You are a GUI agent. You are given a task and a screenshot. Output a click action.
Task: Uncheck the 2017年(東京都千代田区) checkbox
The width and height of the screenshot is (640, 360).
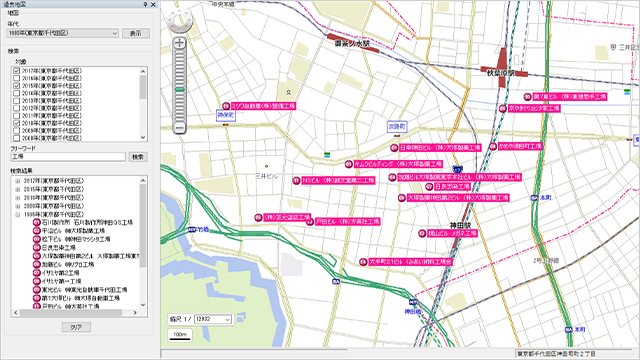(17, 71)
